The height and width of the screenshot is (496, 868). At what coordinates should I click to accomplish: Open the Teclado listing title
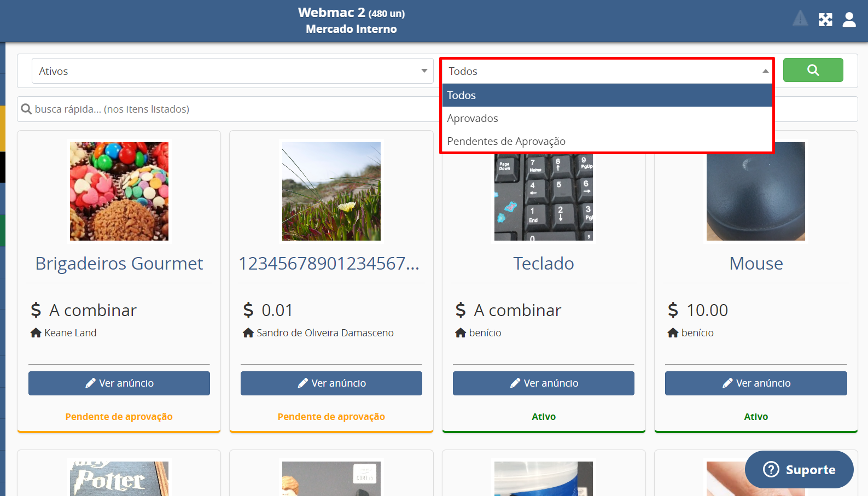[543, 264]
